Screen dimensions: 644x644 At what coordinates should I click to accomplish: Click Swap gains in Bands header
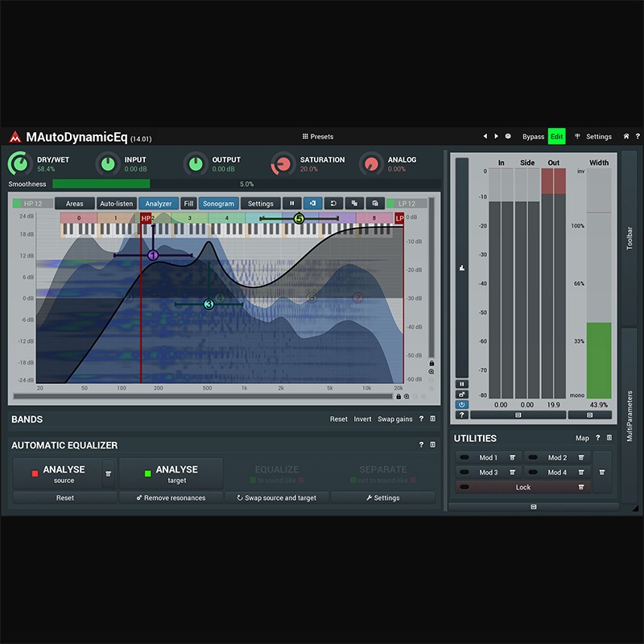394,419
